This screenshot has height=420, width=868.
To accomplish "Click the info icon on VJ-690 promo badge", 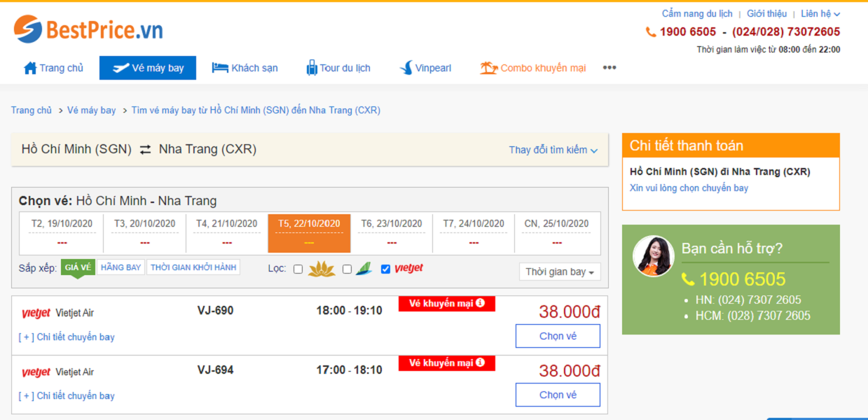I will pos(480,304).
